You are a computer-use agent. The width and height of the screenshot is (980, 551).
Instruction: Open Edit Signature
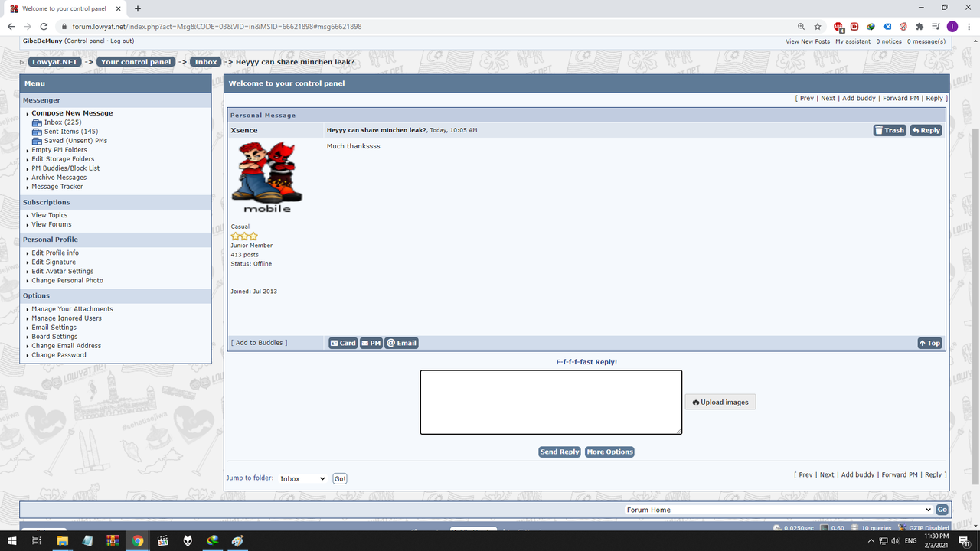tap(54, 262)
